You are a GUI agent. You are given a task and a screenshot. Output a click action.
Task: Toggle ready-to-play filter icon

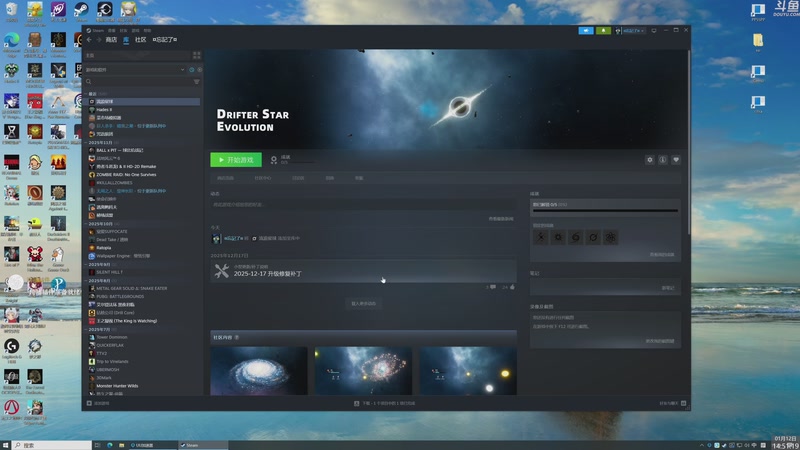(199, 70)
